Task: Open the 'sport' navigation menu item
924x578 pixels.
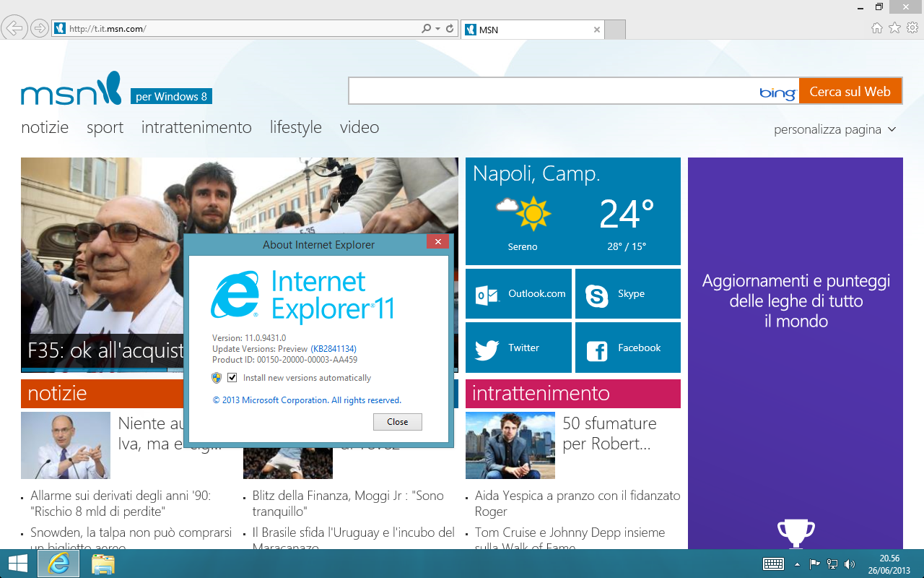Action: 105,127
